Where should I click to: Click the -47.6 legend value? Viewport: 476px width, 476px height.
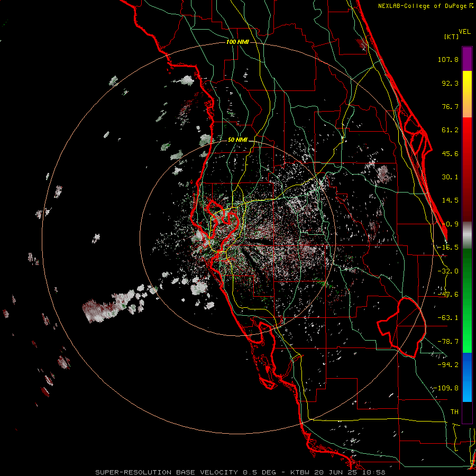pyautogui.click(x=448, y=295)
